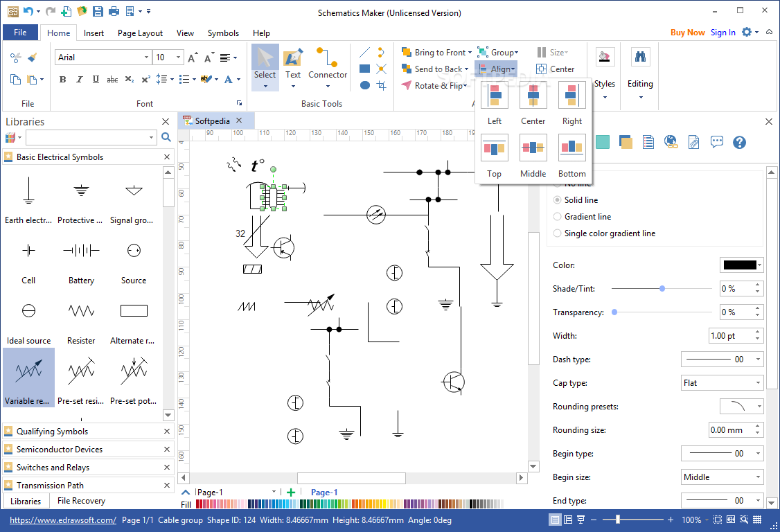The width and height of the screenshot is (780, 532).
Task: Click Send to Back button
Action: click(434, 69)
